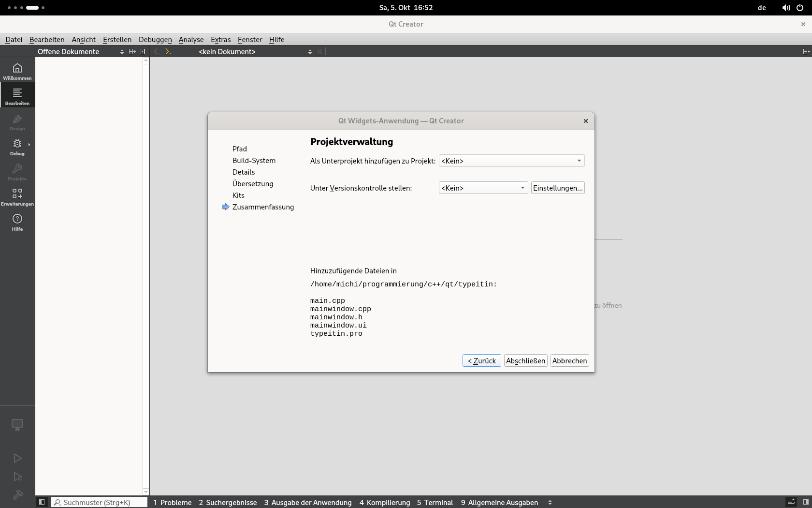
Task: Click the output pane progress details icon
Action: pos(791,502)
